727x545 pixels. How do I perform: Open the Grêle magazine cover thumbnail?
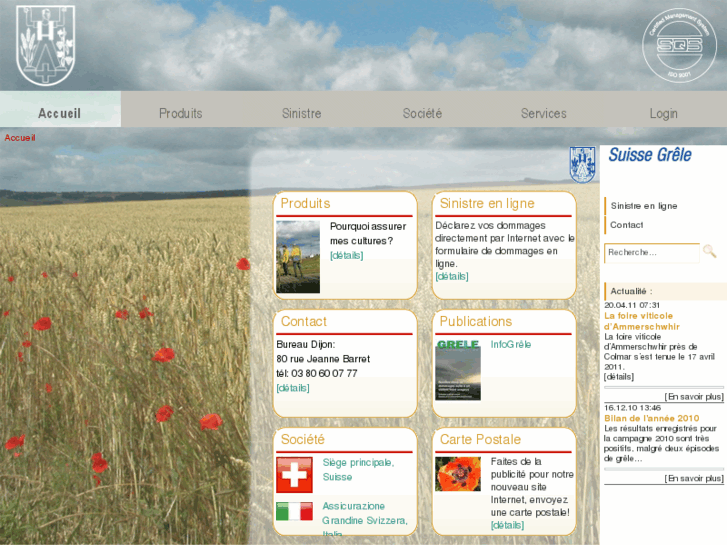point(458,370)
